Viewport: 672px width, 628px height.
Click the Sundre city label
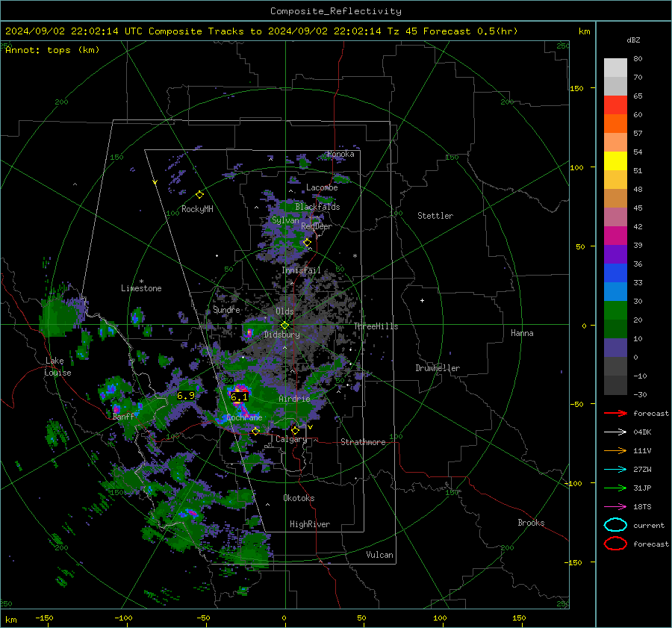[x=226, y=310]
